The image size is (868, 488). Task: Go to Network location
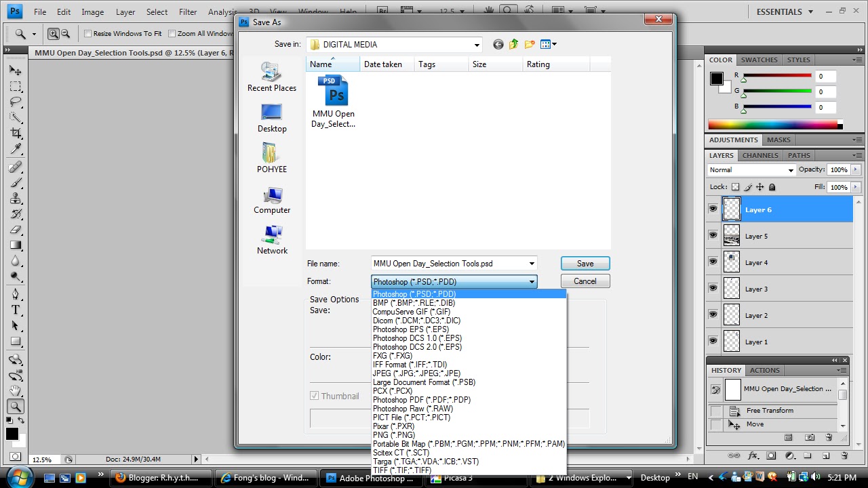click(x=272, y=240)
